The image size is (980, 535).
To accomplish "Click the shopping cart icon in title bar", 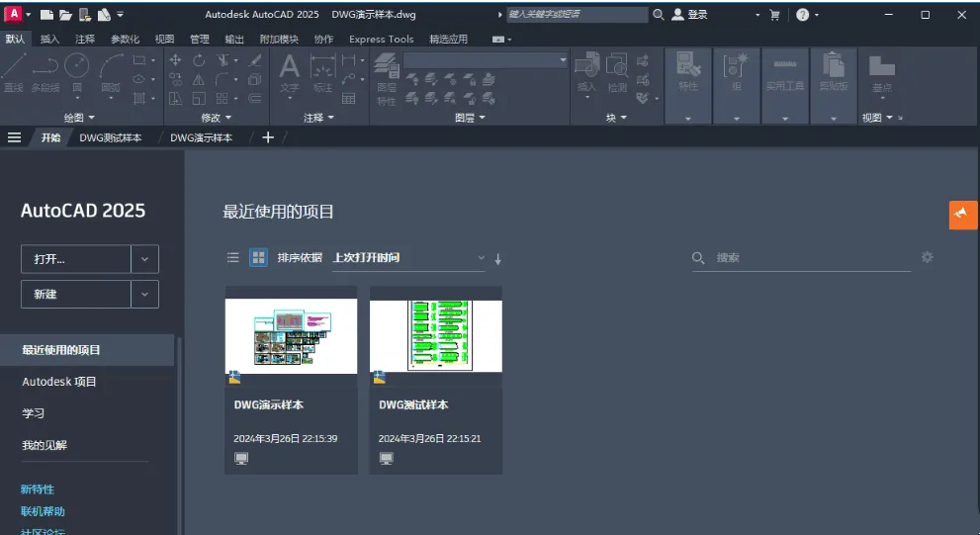I will click(774, 15).
